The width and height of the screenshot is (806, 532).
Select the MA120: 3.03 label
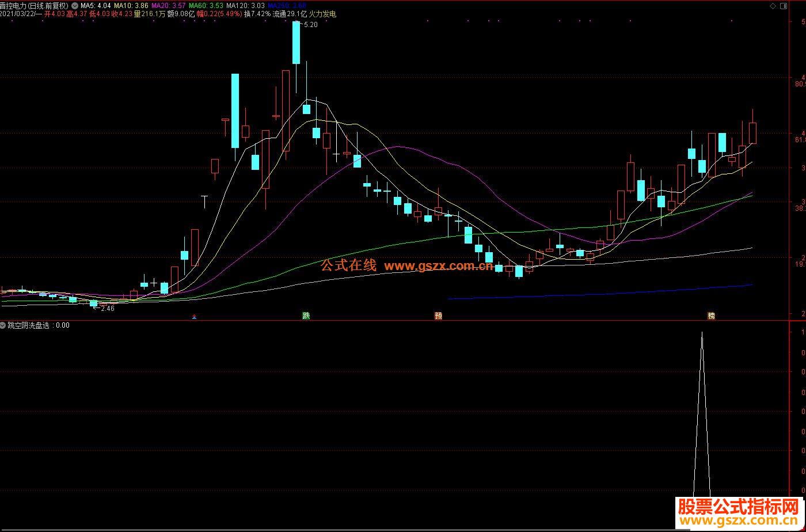point(245,5)
